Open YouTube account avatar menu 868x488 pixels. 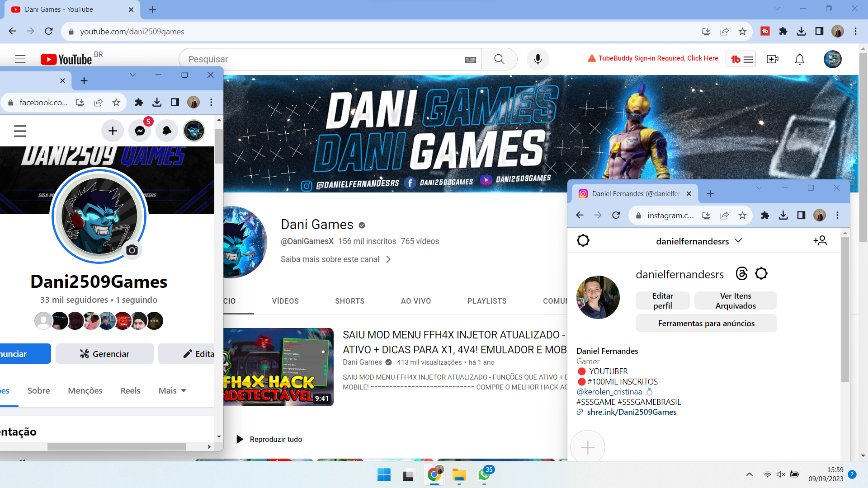[832, 59]
